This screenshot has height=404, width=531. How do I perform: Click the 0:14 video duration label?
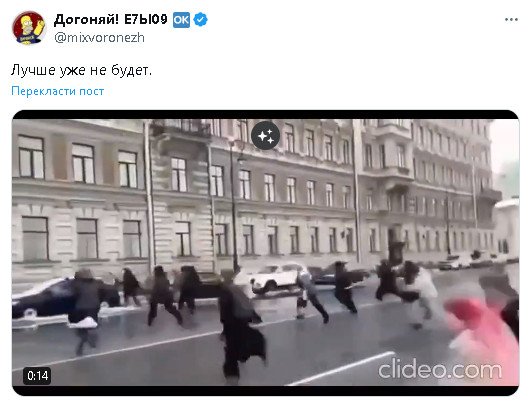(37, 376)
